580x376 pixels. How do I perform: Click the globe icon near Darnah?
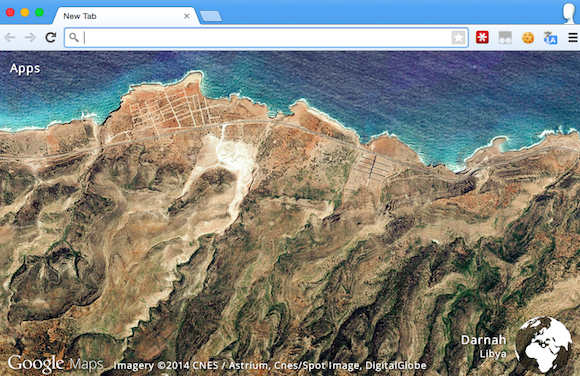(x=543, y=344)
